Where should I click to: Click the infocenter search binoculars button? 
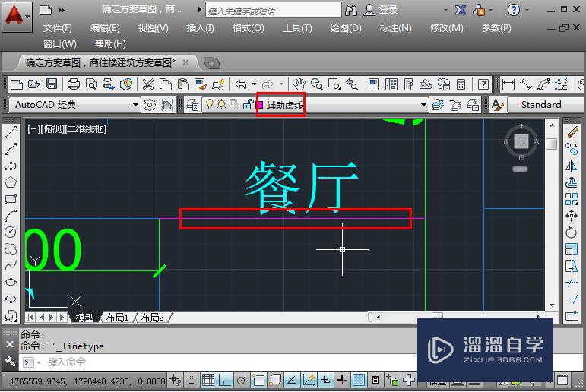[x=351, y=10]
